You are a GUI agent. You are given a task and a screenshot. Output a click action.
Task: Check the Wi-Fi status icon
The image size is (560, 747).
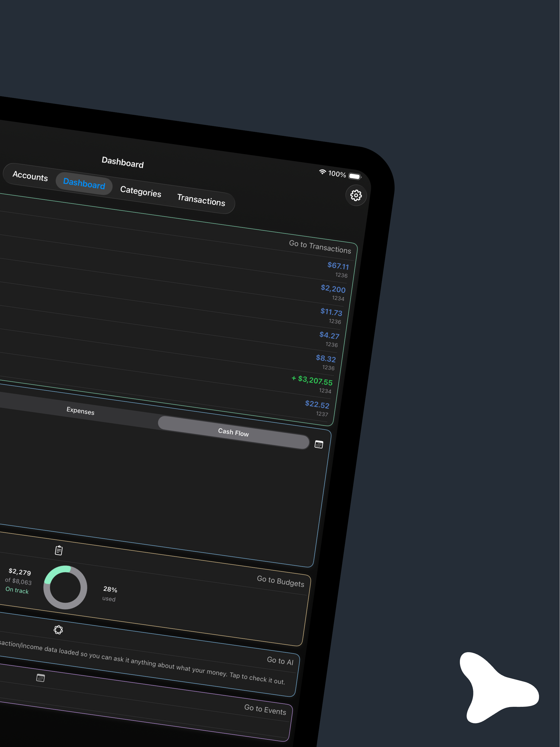pos(323,172)
